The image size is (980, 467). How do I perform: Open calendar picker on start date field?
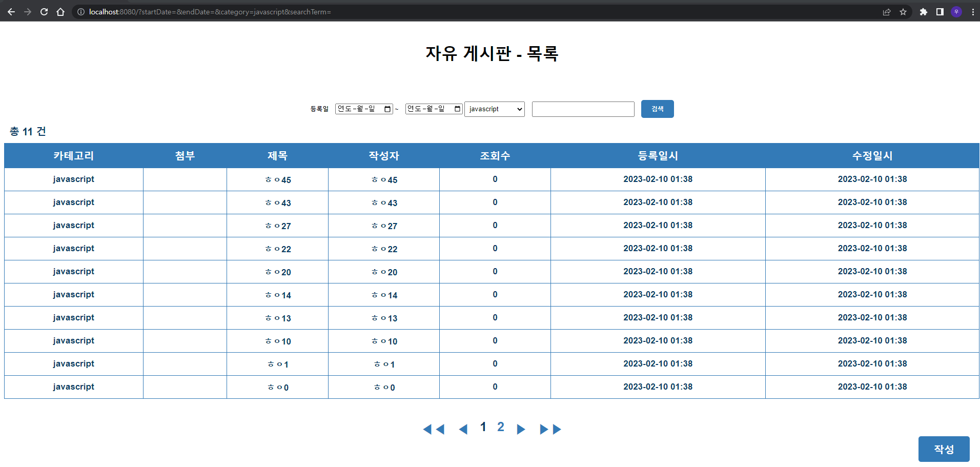coord(387,109)
